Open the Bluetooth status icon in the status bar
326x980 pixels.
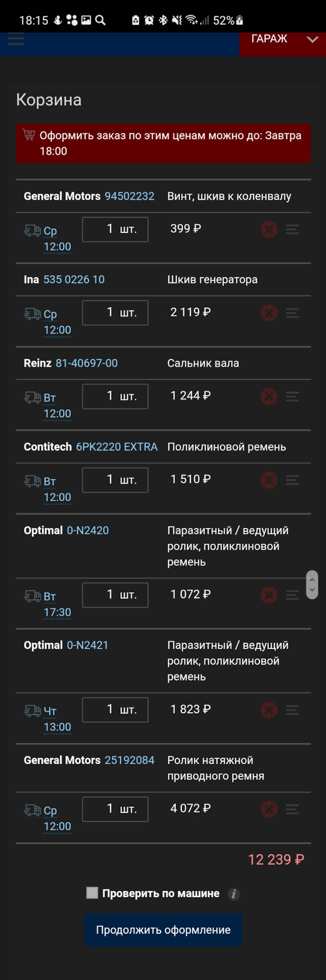(x=161, y=19)
